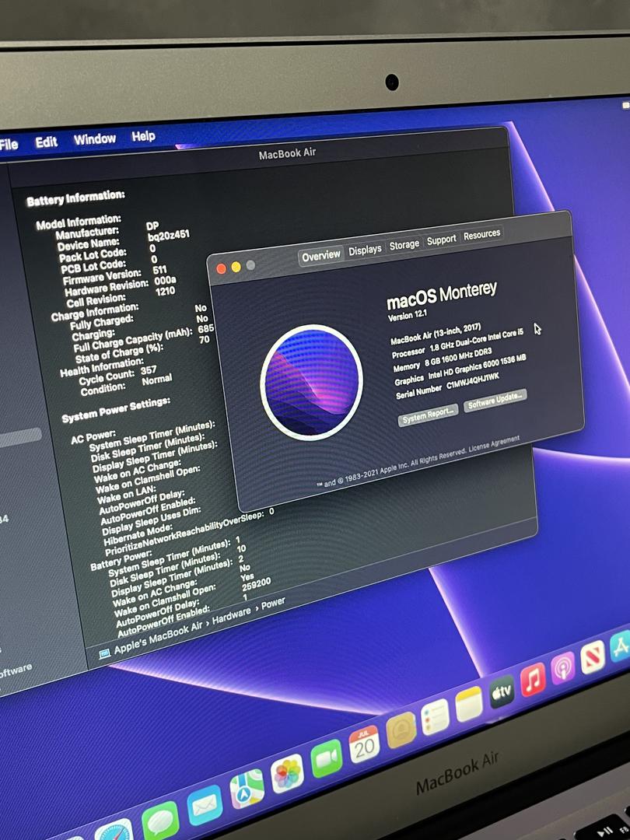Image resolution: width=630 pixels, height=840 pixels.
Task: Launch the Apple TV app in Dock
Action: (502, 691)
